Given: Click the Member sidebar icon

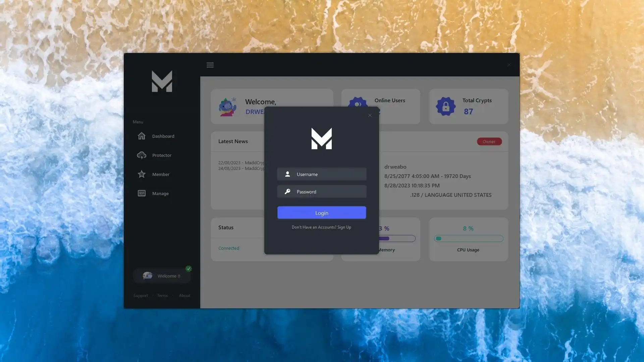Looking at the screenshot, I should [x=142, y=174].
